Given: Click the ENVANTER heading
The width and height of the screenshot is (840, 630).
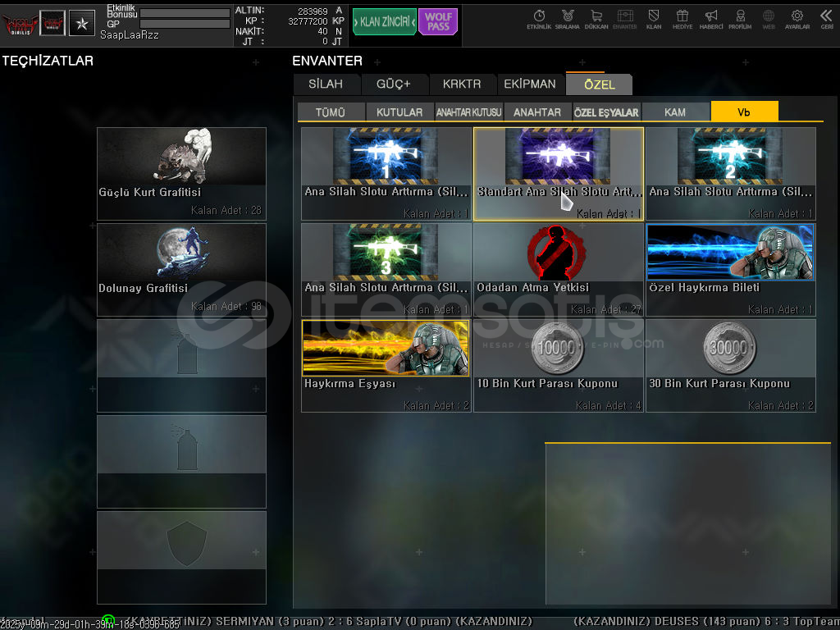Looking at the screenshot, I should [x=327, y=61].
